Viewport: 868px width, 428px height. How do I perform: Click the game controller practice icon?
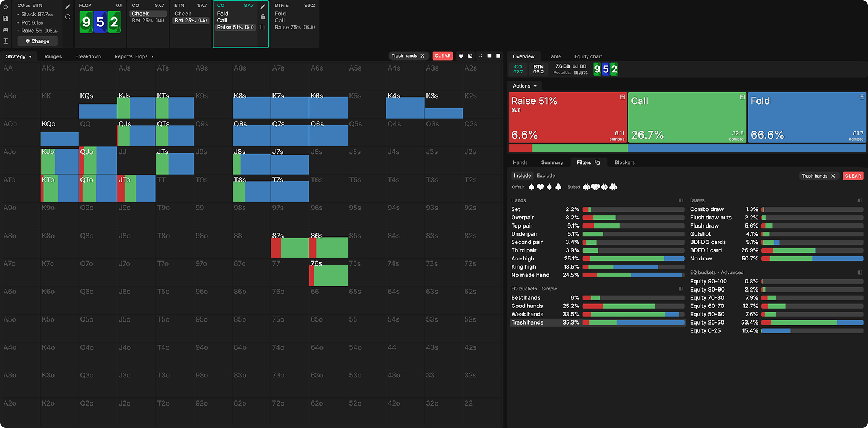pos(5,29)
